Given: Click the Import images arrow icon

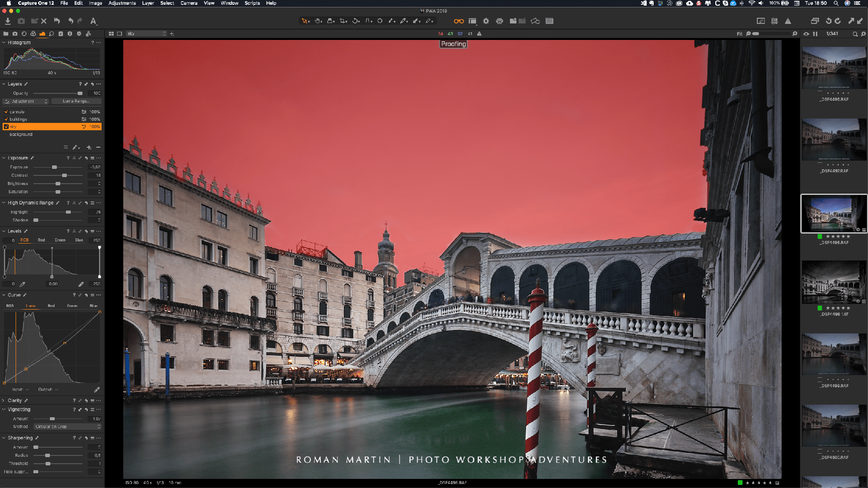Looking at the screenshot, I should [7, 21].
